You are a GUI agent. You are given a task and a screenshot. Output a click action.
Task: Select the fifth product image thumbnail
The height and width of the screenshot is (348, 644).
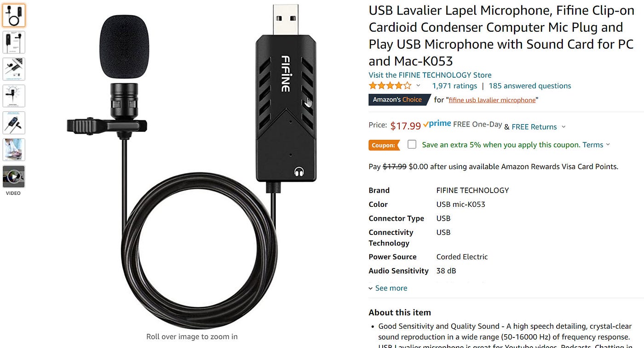click(x=14, y=123)
